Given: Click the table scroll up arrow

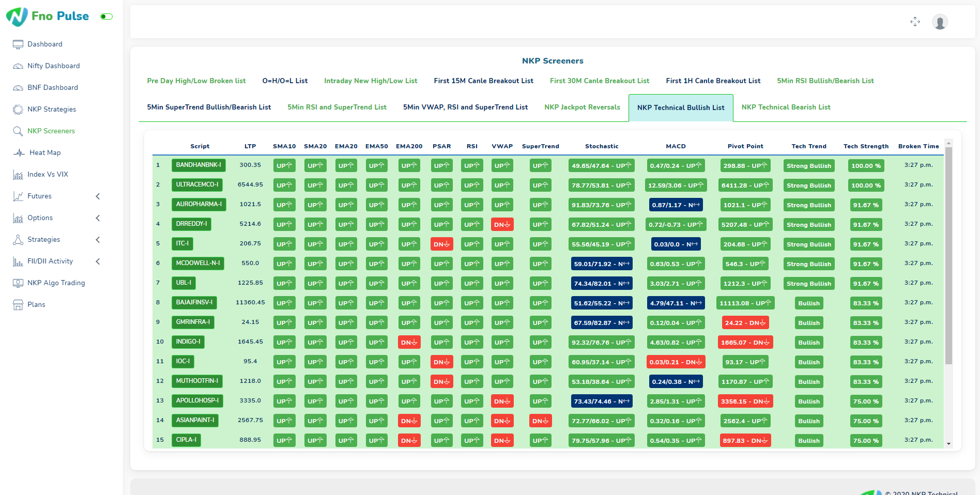Looking at the screenshot, I should [948, 143].
